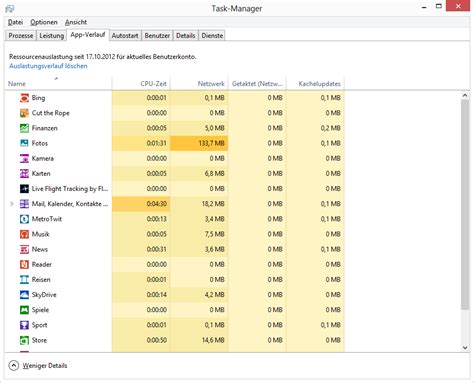Click the Musik app icon
The width and height of the screenshot is (474, 383).
coord(24,234)
